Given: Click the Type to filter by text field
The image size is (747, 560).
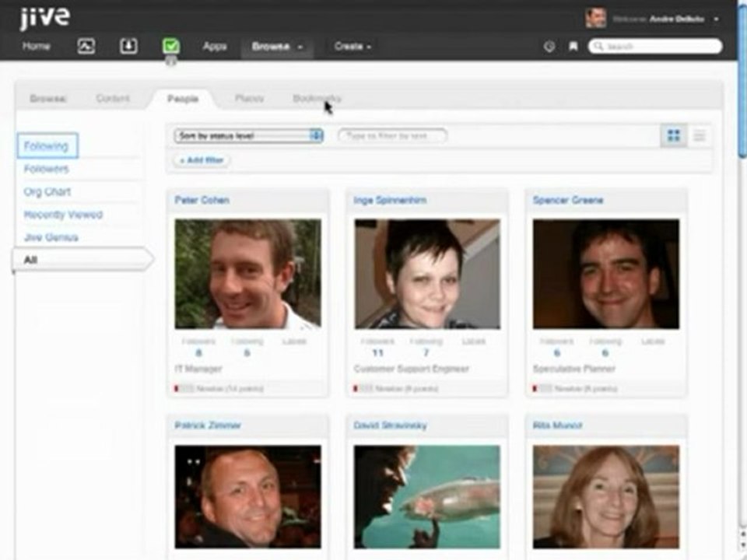Looking at the screenshot, I should coord(392,135).
